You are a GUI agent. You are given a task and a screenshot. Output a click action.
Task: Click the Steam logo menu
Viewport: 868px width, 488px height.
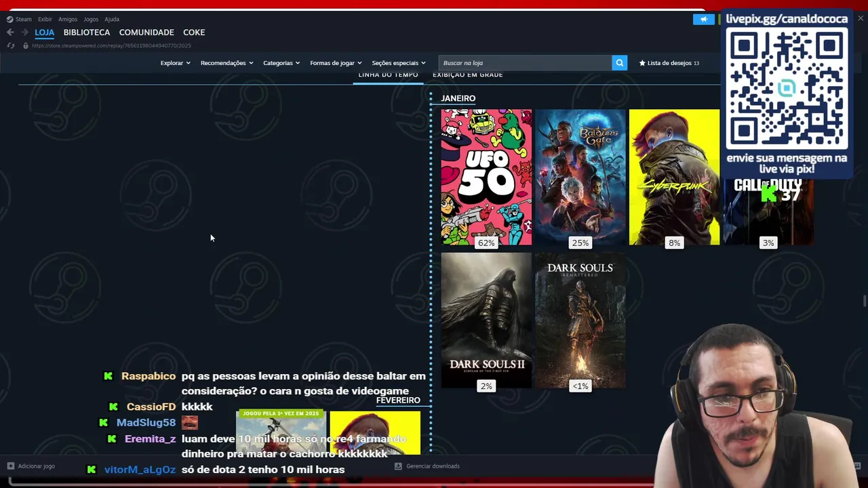pos(19,19)
